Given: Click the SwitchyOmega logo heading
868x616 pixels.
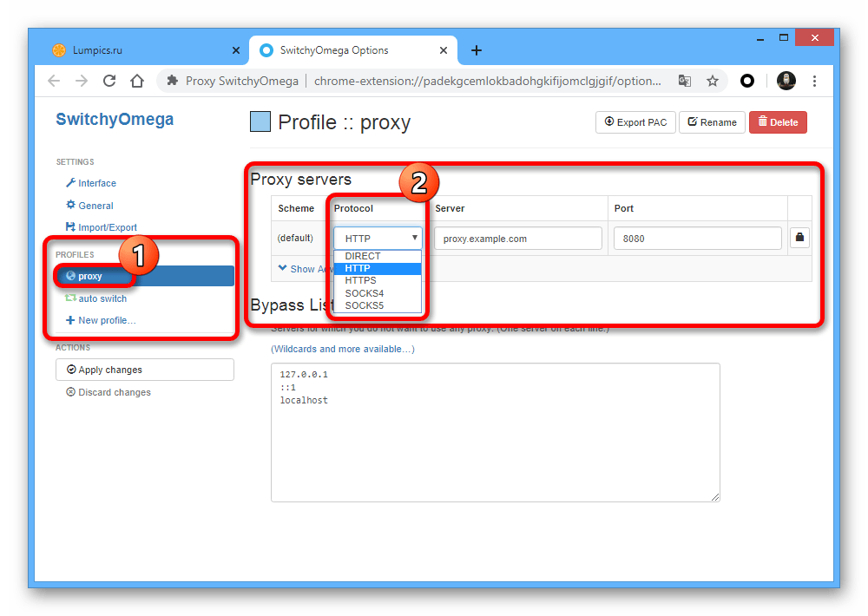Looking at the screenshot, I should (115, 119).
